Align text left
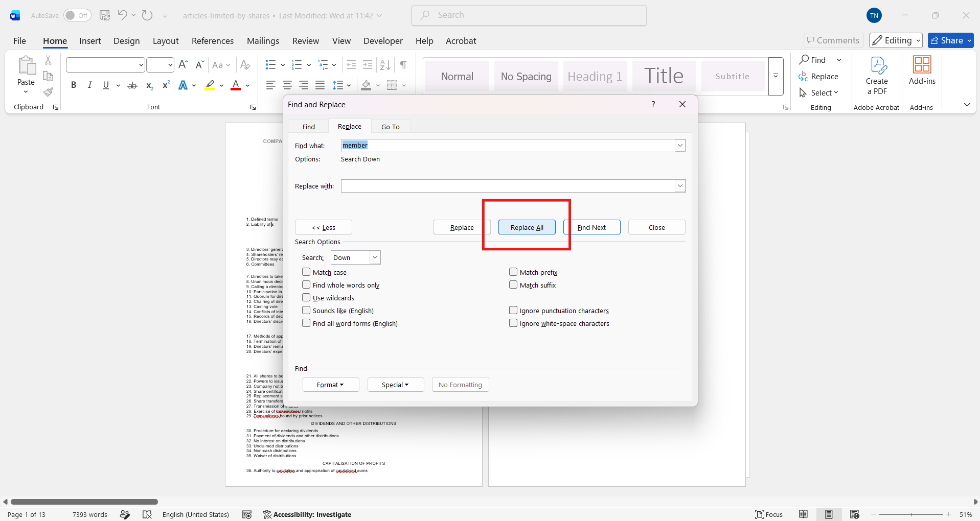This screenshot has width=980, height=521. point(271,85)
